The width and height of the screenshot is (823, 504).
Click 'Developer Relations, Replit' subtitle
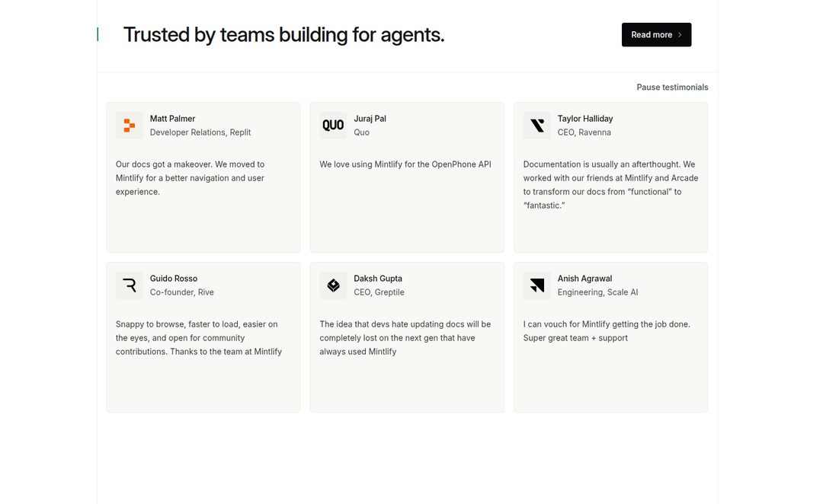point(200,132)
